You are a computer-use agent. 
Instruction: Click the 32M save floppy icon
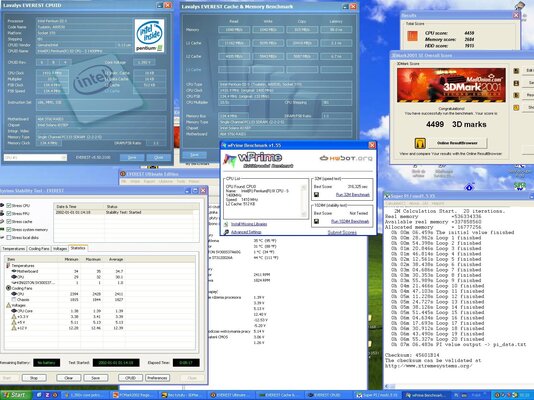point(316,195)
